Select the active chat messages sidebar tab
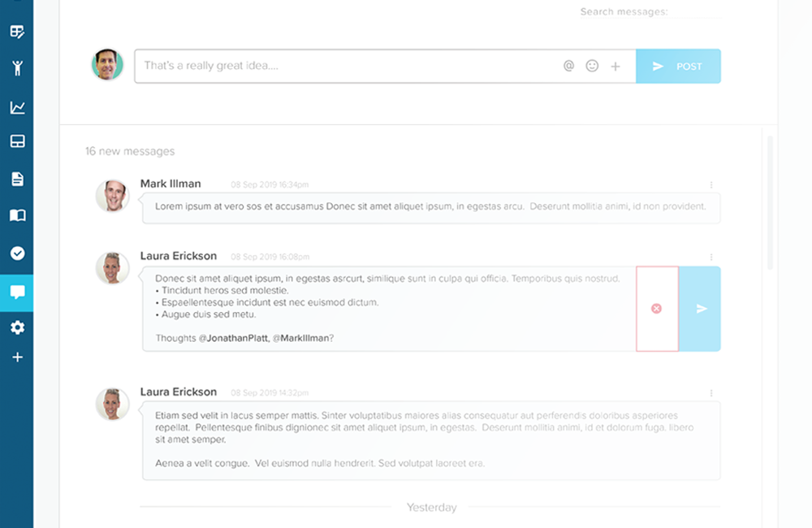Image resolution: width=812 pixels, height=528 pixels. pyautogui.click(x=17, y=292)
